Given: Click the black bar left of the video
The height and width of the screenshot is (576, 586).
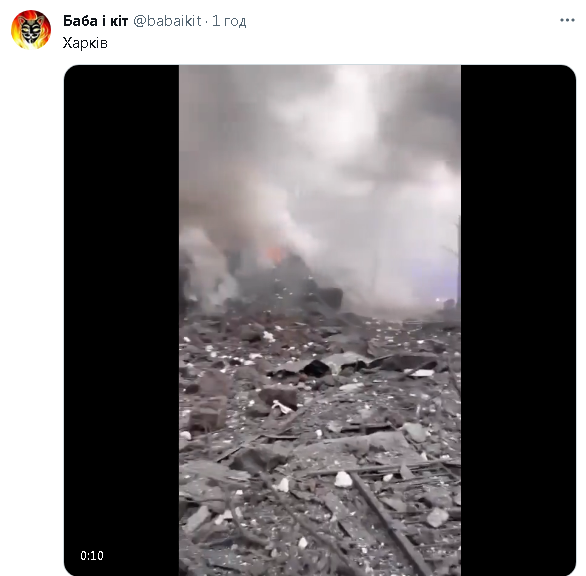Looking at the screenshot, I should [x=121, y=320].
